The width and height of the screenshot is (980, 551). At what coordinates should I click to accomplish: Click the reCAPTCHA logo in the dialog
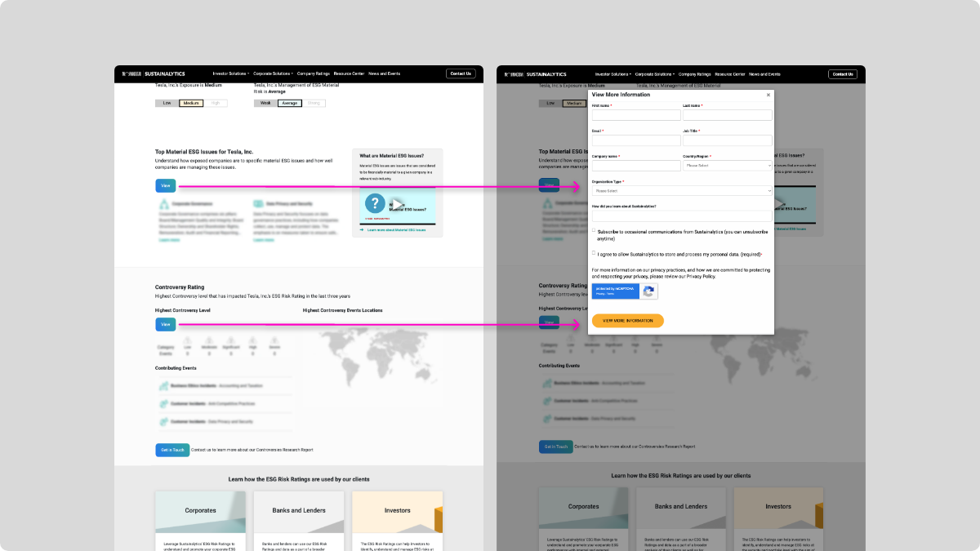(648, 291)
